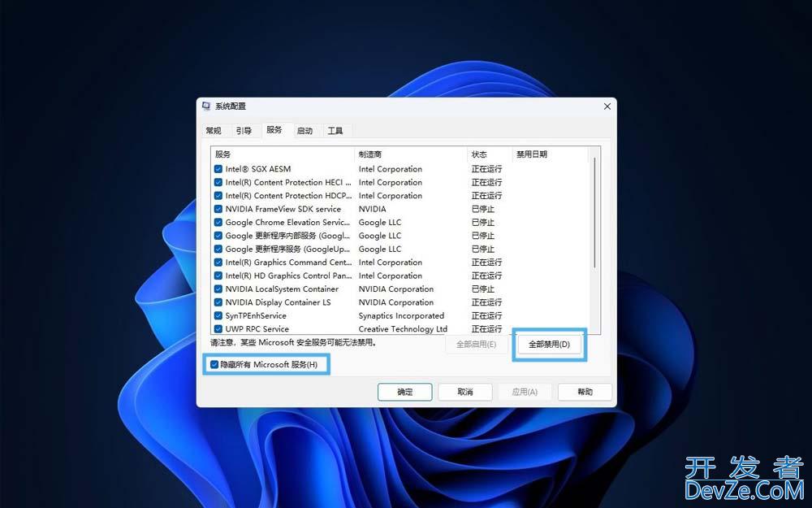Uncheck Intel(R) Graphics Command Center service checkbox
Viewport: 812px width, 508px height.
point(218,263)
